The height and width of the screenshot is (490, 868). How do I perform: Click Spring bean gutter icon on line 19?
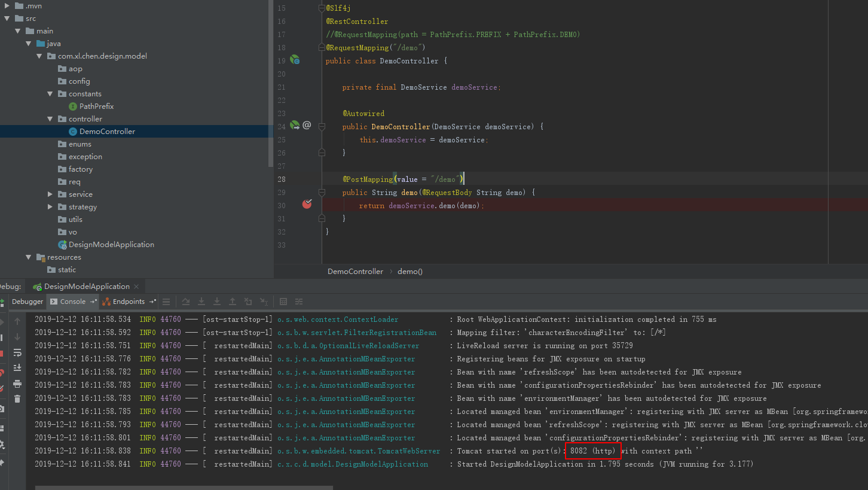coord(295,60)
